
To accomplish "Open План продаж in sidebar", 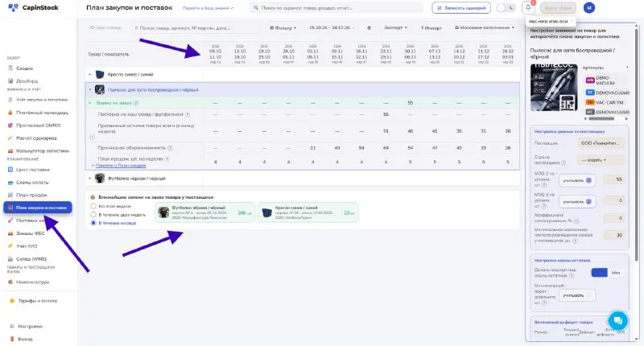I will pos(31,195).
